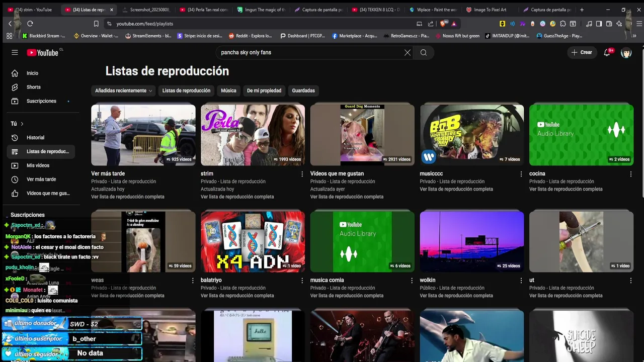Go back with the browser back arrow
This screenshot has width=644, height=362.
click(10, 24)
